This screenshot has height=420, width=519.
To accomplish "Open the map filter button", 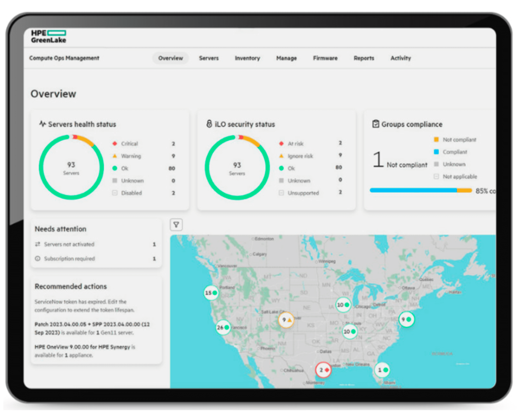I will point(176,225).
